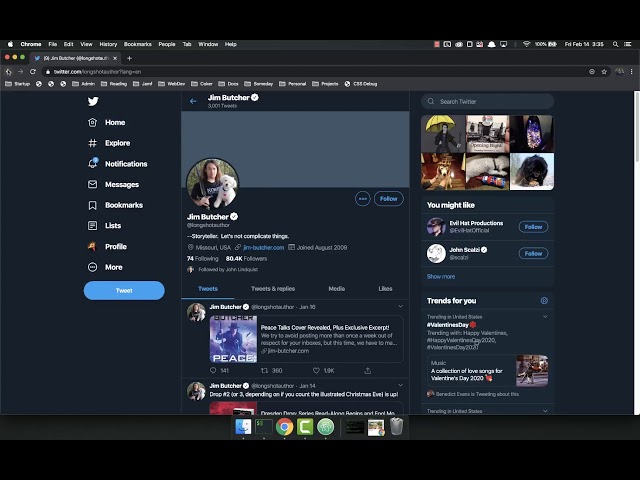The image size is (640, 480).
Task: Click the Twitter bird logo
Action: point(93,101)
